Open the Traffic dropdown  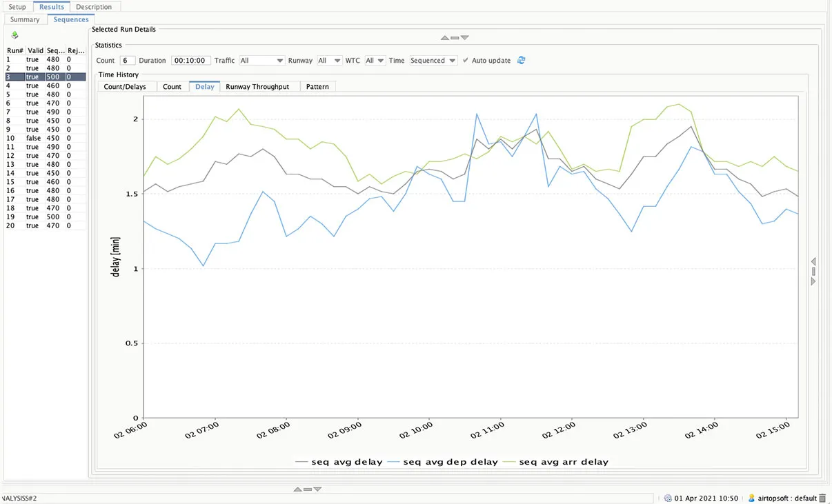click(261, 61)
